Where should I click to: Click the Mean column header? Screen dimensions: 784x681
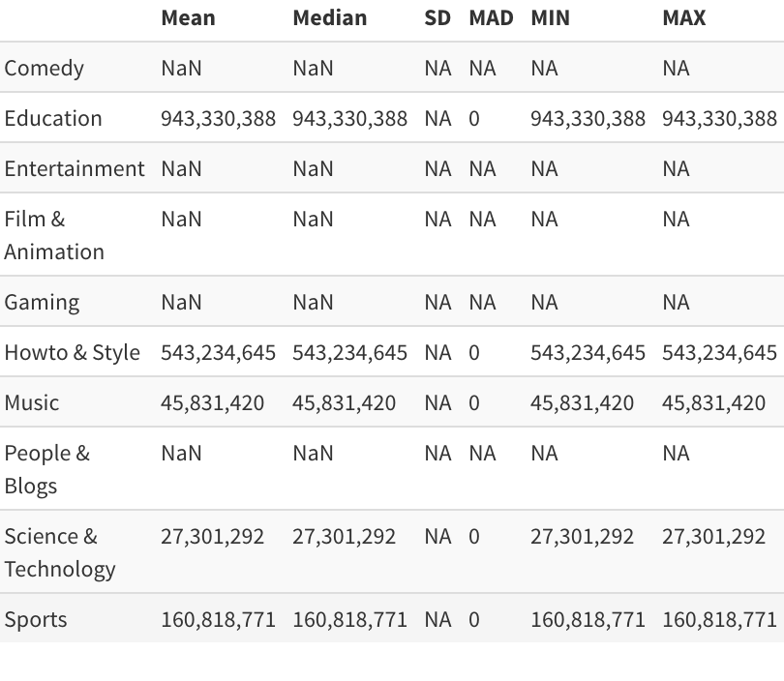coord(188,18)
